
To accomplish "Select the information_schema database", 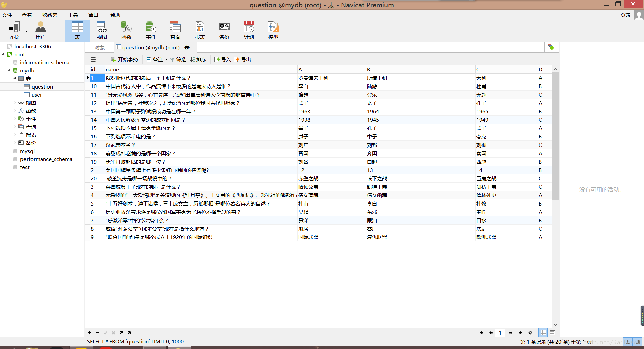I will 45,62.
